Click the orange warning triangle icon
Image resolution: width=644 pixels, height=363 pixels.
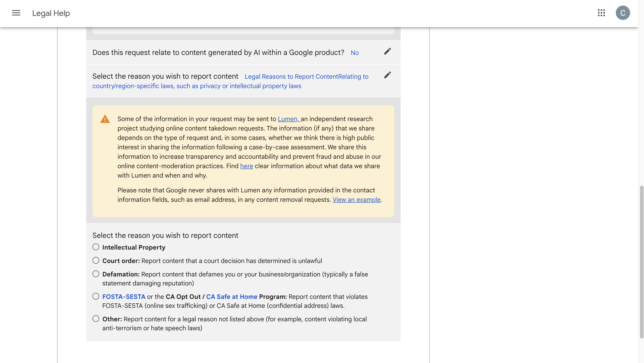[105, 119]
